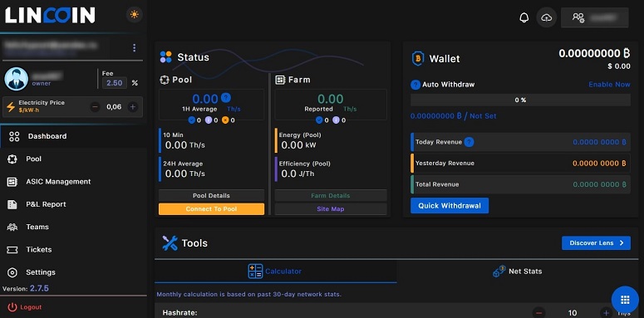
Task: Click the Yesterday Revenue value
Action: tap(599, 164)
